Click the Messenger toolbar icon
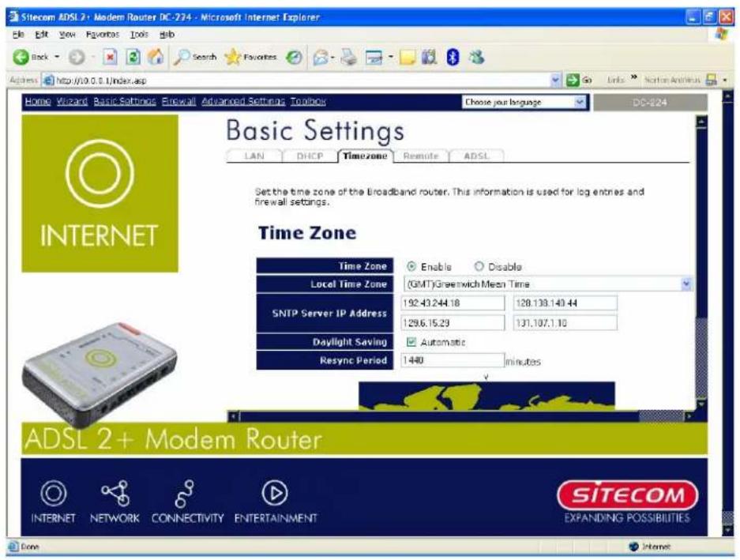740x560 pixels. [476, 57]
